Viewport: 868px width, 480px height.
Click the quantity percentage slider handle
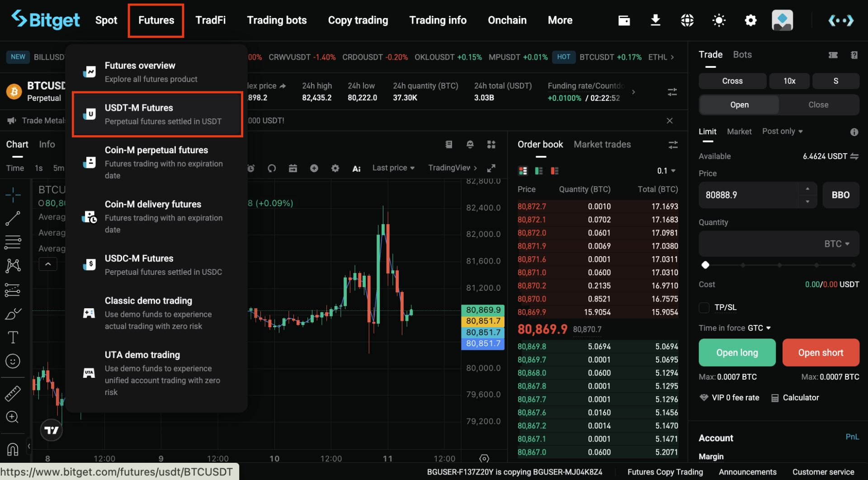[705, 265]
